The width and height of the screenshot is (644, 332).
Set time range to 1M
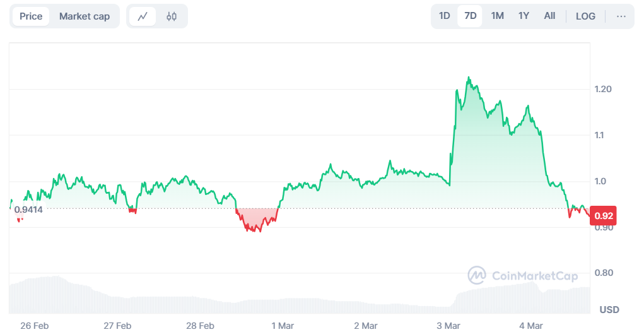click(497, 16)
